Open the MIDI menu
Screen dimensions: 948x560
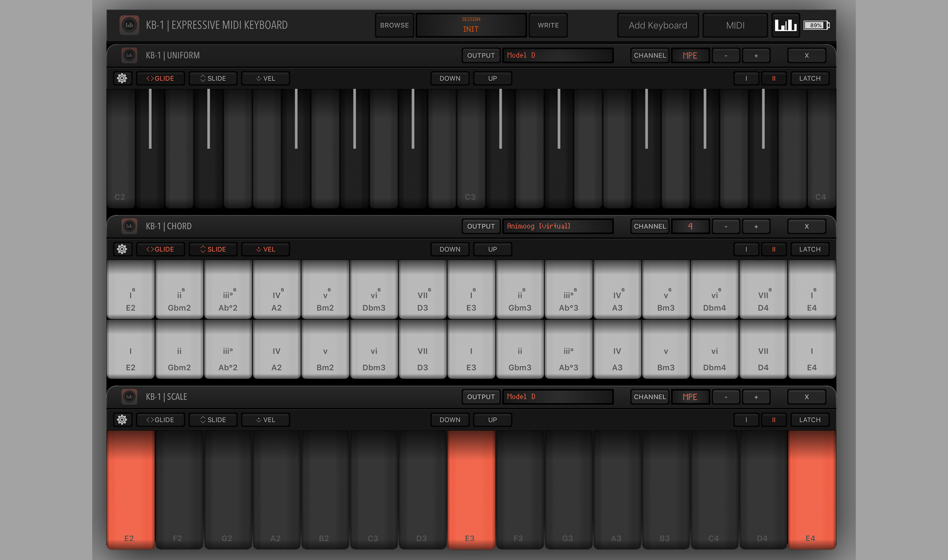click(735, 25)
